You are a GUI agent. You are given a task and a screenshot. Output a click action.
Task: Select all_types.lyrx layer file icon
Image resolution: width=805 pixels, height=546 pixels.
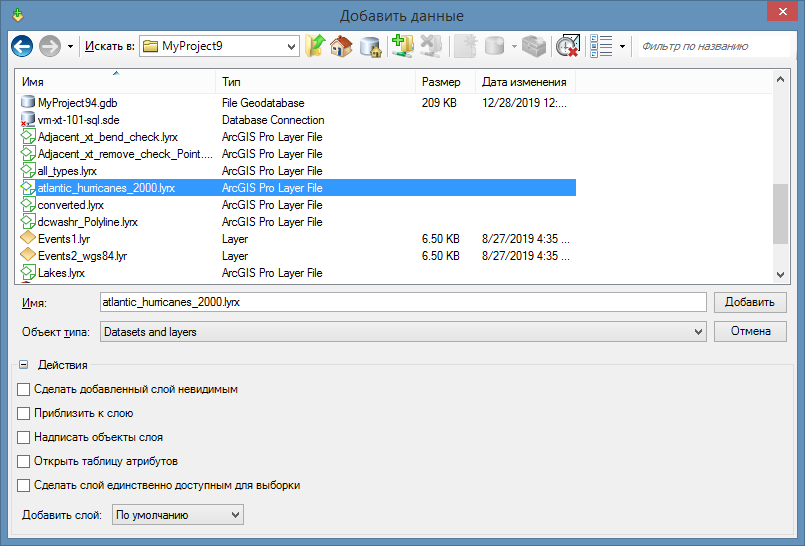coord(28,170)
